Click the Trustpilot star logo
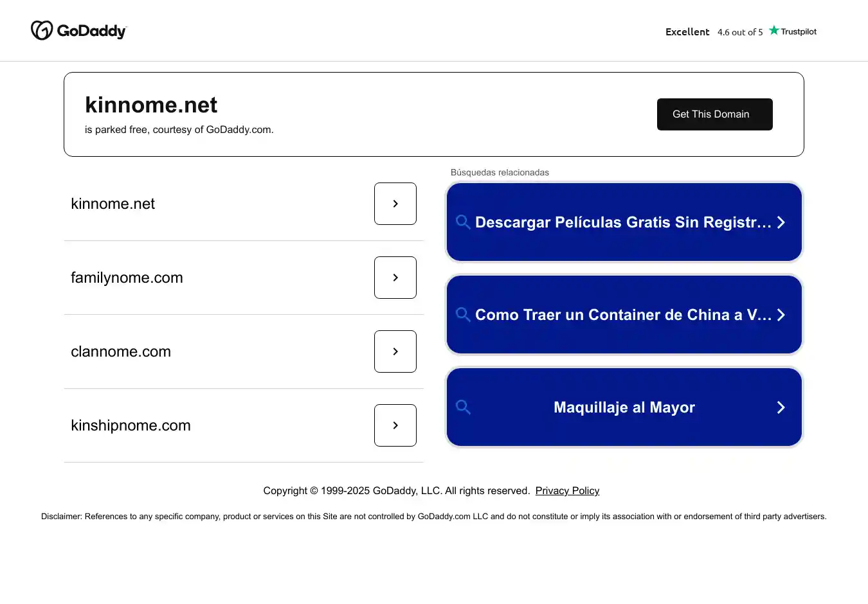Image resolution: width=868 pixels, height=604 pixels. (x=774, y=30)
